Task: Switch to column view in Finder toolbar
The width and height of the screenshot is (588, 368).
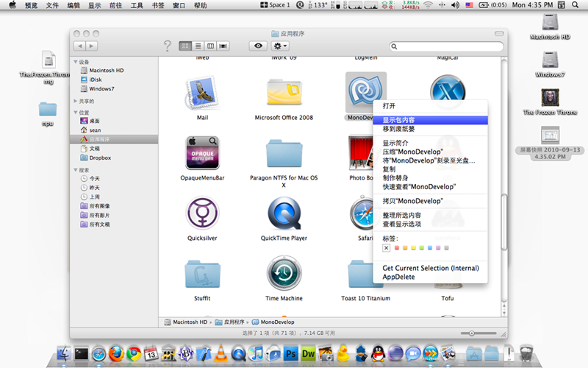Action: click(210, 46)
